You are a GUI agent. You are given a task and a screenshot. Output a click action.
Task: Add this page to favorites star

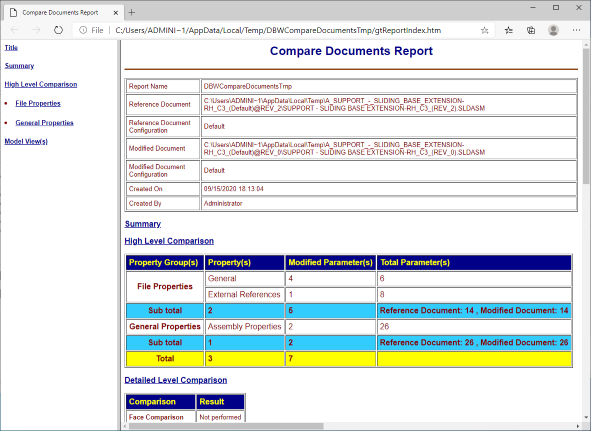coord(485,31)
